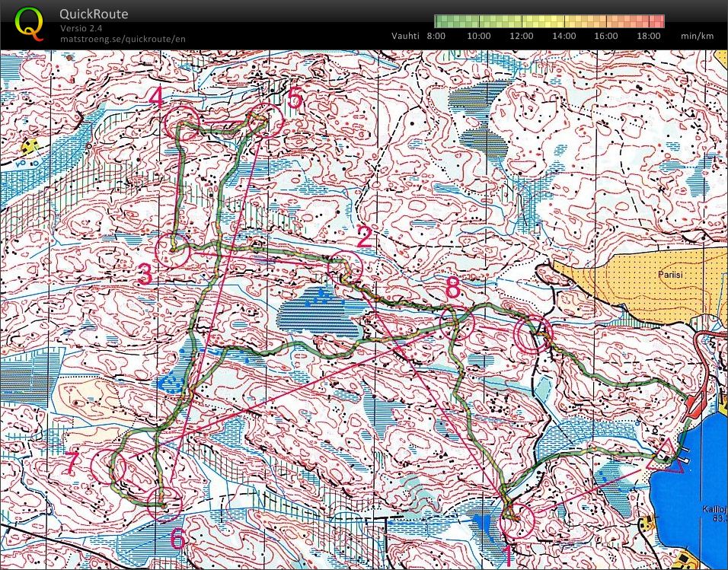Click the 'Vauhti' pace label

coord(406,36)
